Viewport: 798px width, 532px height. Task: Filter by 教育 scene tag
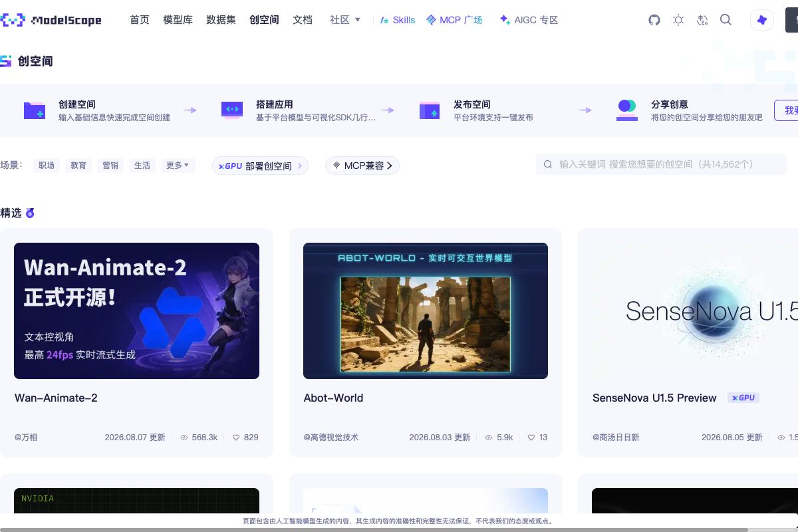[78, 166]
